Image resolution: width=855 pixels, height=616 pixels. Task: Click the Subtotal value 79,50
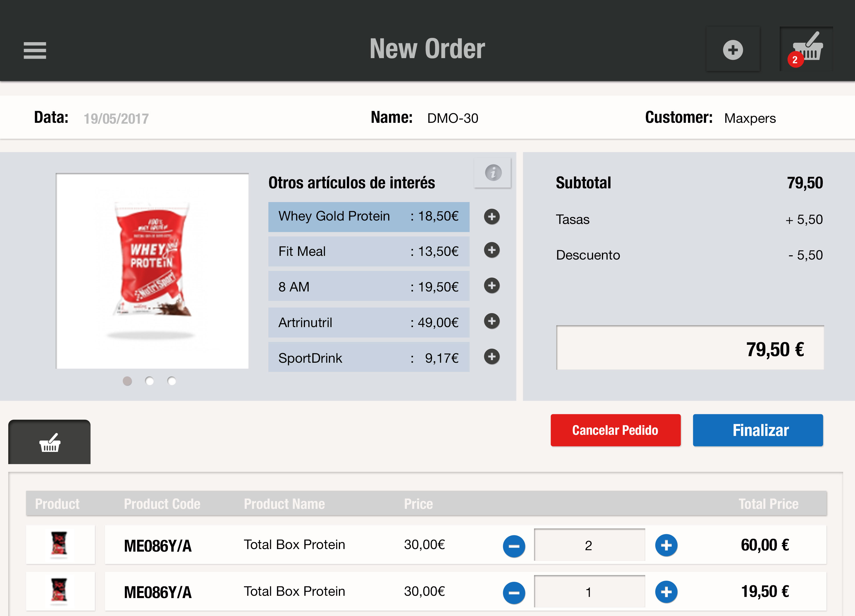805,183
